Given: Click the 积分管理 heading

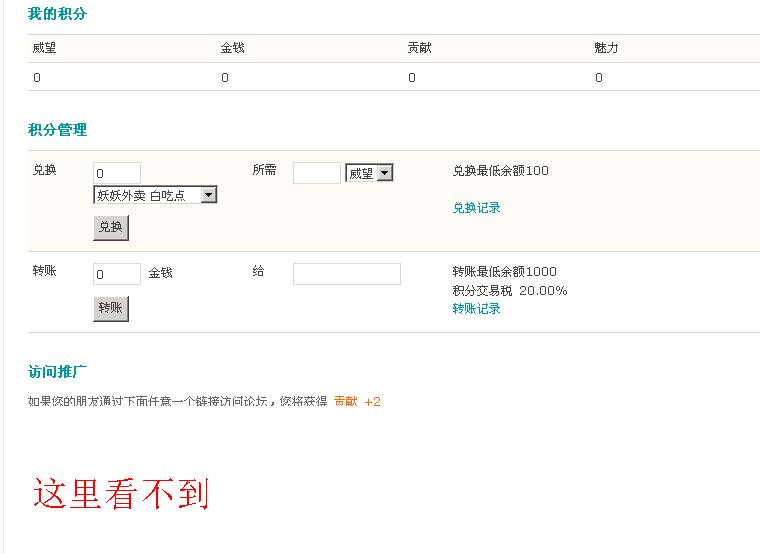Looking at the screenshot, I should tap(57, 130).
